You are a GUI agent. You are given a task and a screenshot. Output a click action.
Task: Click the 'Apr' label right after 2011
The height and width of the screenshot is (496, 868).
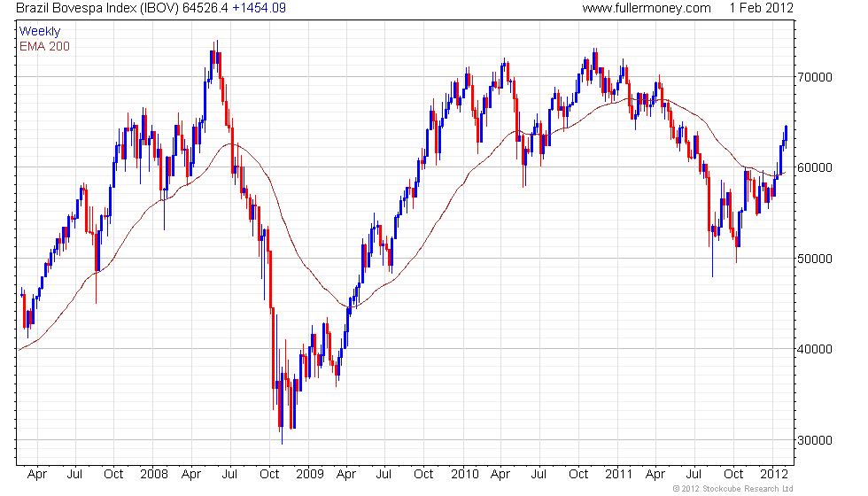(655, 475)
